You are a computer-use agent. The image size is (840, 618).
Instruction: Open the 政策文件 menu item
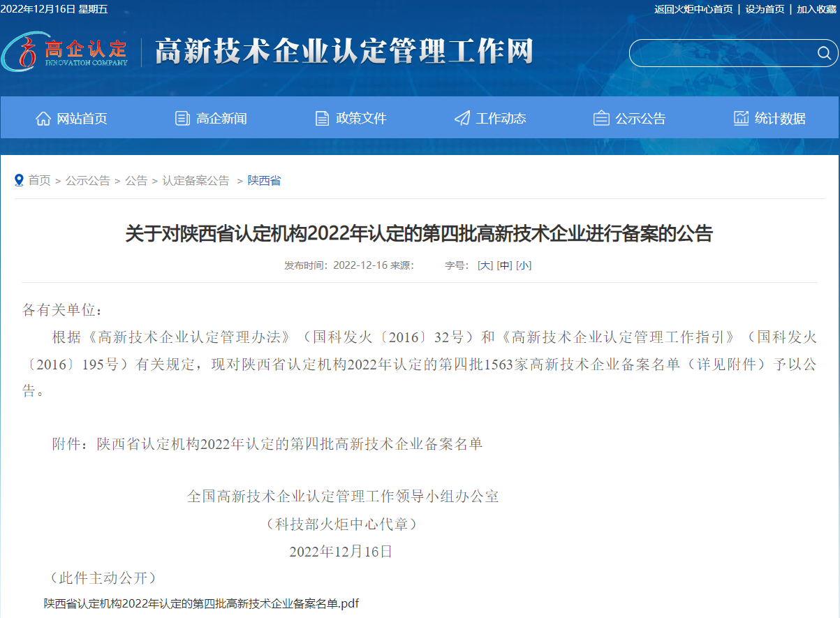coord(361,118)
